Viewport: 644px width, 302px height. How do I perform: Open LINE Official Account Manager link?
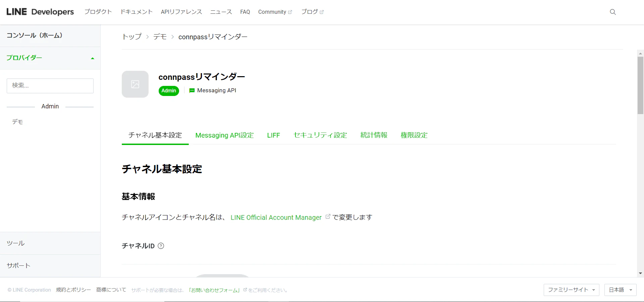click(x=276, y=217)
